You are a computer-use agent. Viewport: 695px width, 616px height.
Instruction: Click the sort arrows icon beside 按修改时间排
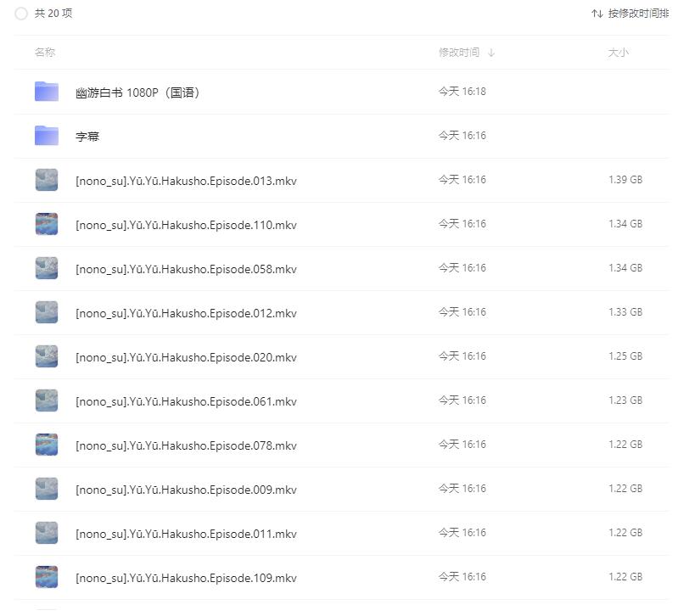[x=597, y=14]
